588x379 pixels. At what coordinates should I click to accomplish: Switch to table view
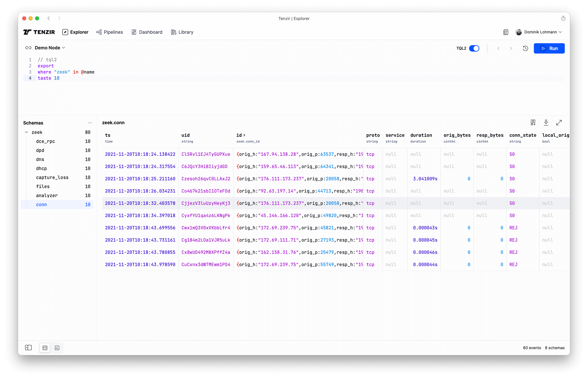(45, 348)
